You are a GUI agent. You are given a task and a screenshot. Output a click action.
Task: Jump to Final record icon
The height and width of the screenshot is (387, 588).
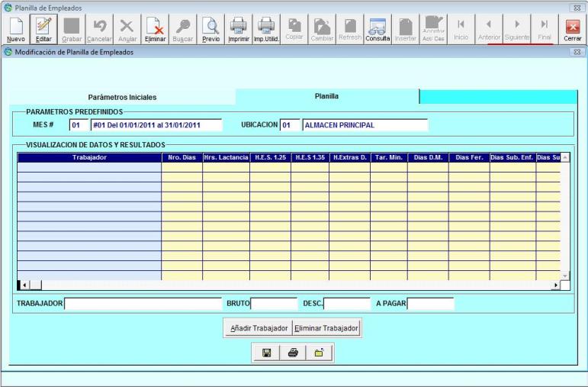coord(545,30)
